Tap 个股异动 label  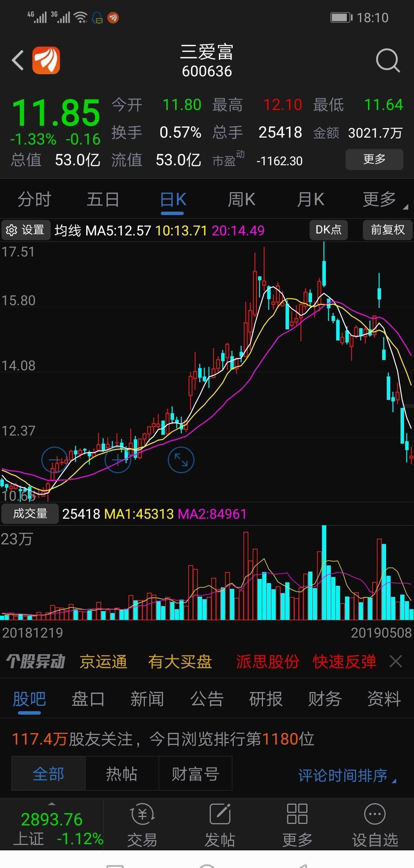click(x=36, y=662)
